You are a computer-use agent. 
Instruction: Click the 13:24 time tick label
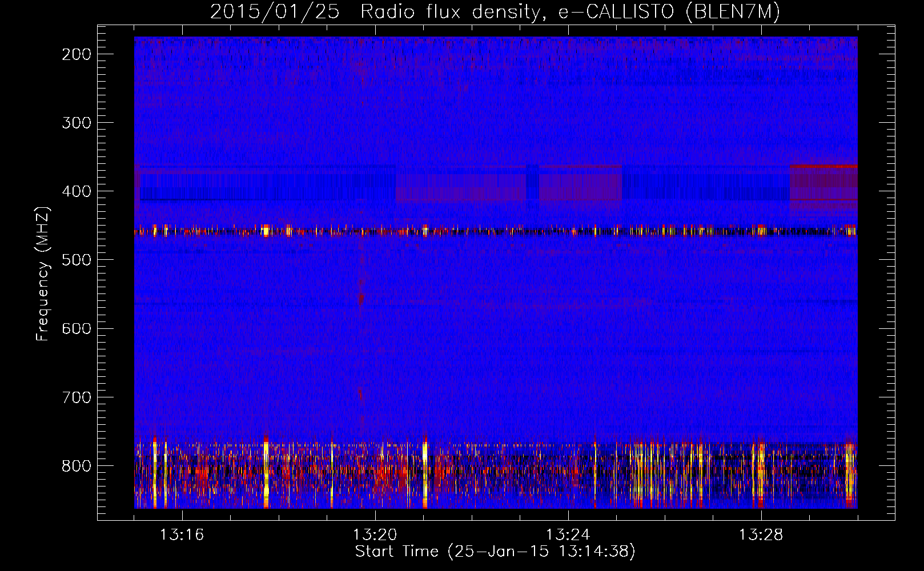[568, 535]
